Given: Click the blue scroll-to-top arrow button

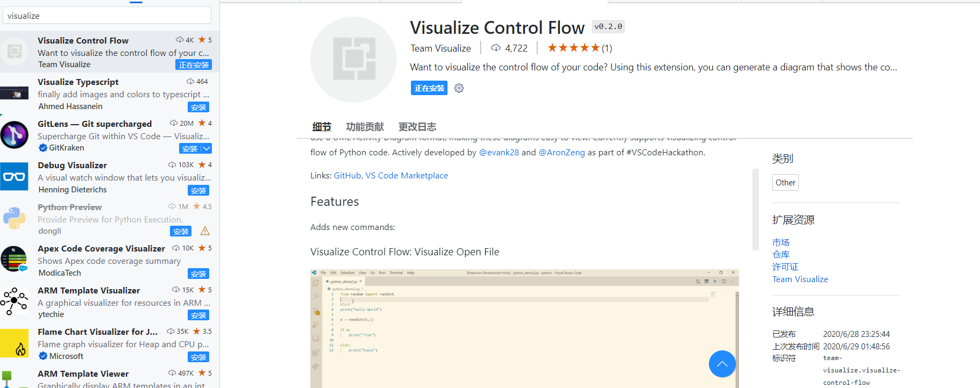Looking at the screenshot, I should click(722, 364).
